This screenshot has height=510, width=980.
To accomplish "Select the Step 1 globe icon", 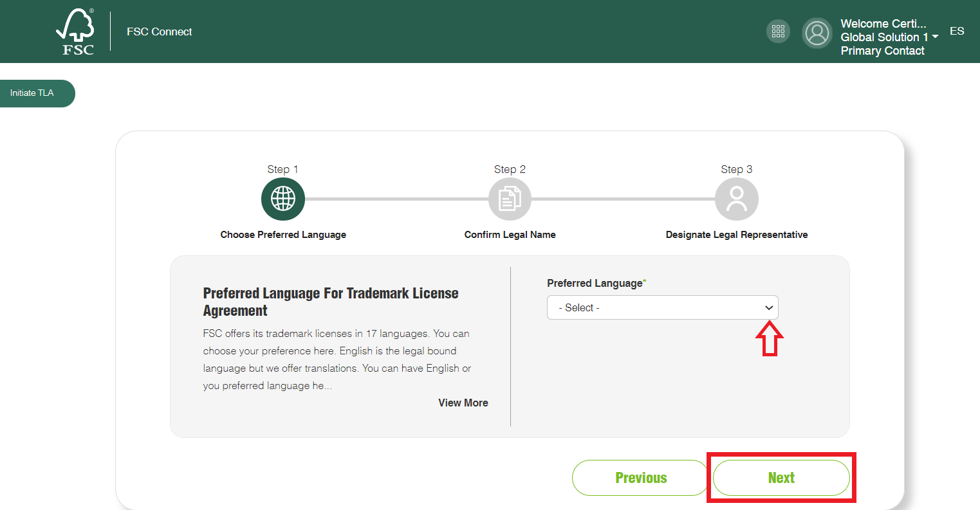I will [283, 199].
